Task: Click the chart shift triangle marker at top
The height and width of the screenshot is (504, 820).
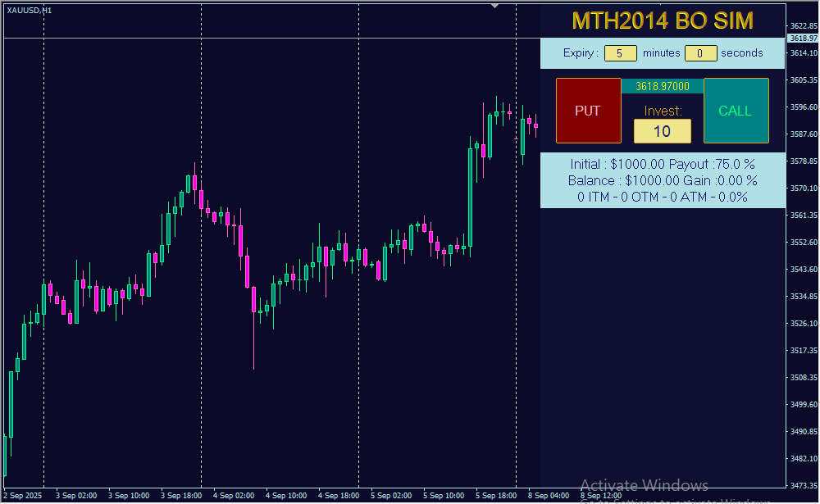Action: click(x=494, y=5)
